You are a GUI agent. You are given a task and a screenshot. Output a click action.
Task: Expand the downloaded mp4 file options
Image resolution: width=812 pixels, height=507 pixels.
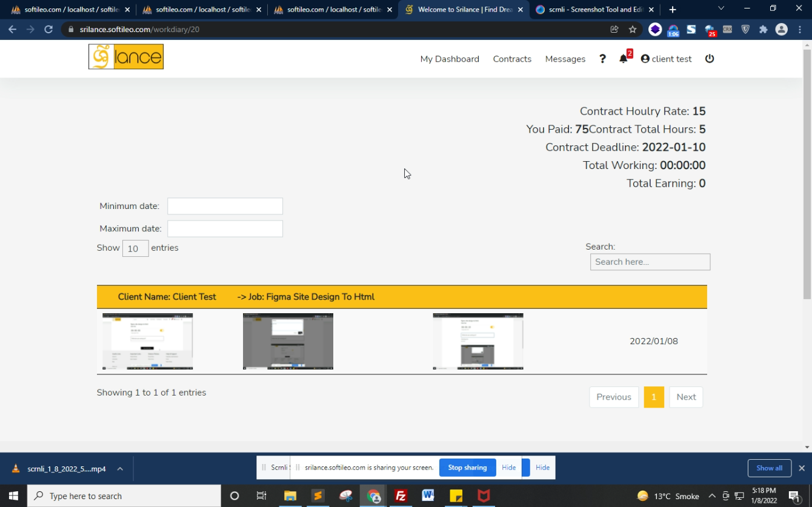(120, 468)
